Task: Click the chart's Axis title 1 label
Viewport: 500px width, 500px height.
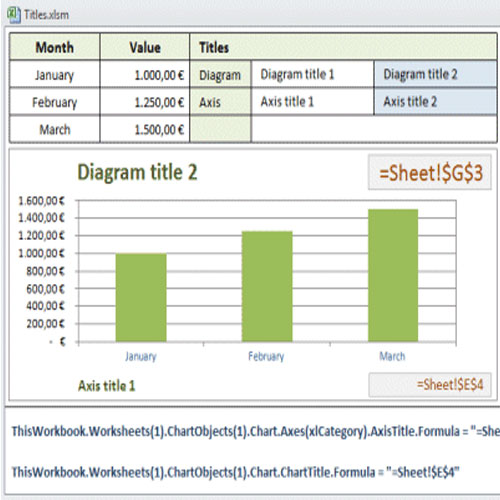Action: 107,386
